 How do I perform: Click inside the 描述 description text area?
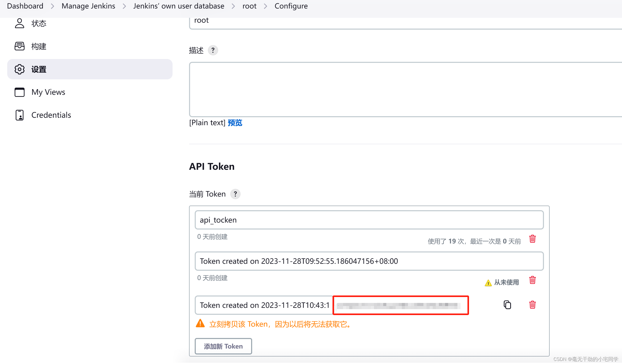[404, 89]
